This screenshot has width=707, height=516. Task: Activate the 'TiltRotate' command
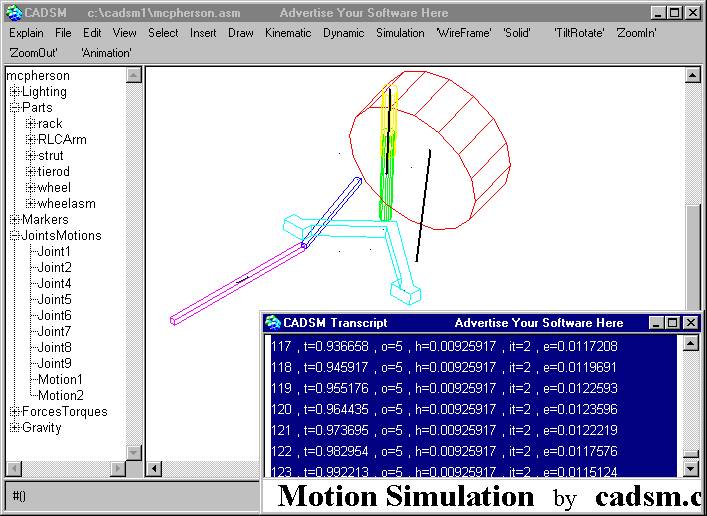click(579, 33)
